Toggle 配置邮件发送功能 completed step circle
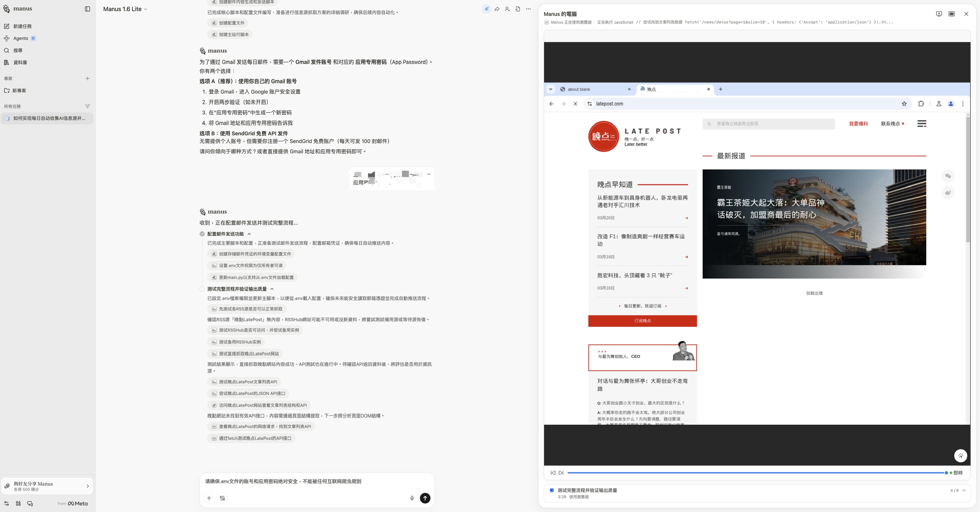 click(203, 234)
